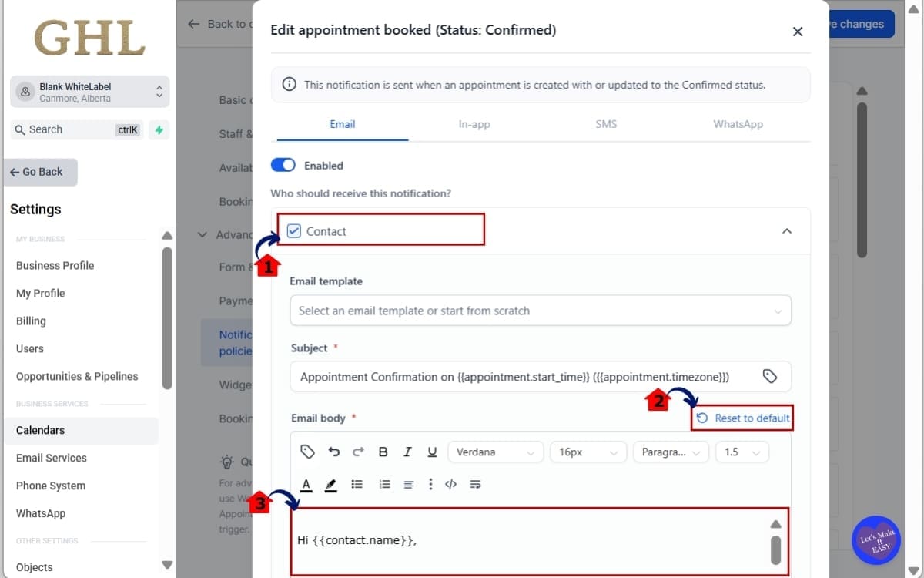Insert a bulleted list
The width and height of the screenshot is (924, 578).
(357, 484)
